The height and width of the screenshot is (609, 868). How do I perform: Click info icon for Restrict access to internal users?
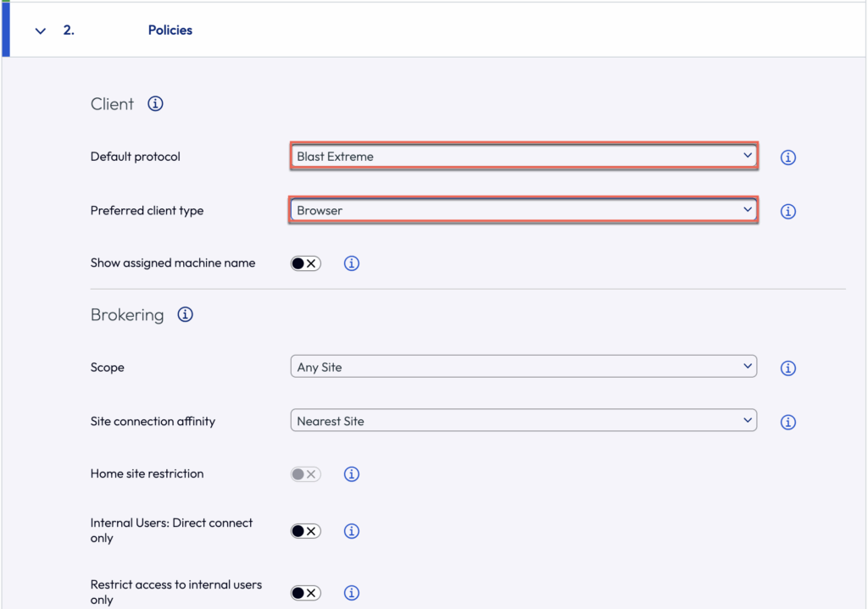(352, 593)
